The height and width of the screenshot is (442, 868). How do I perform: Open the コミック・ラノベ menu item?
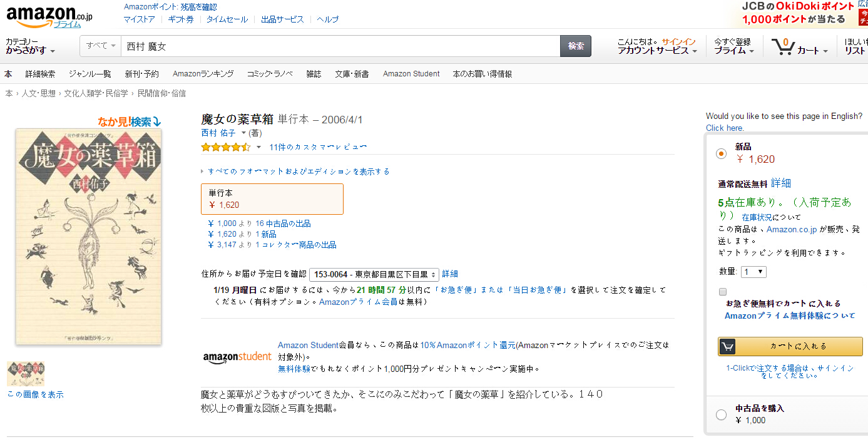pyautogui.click(x=270, y=74)
